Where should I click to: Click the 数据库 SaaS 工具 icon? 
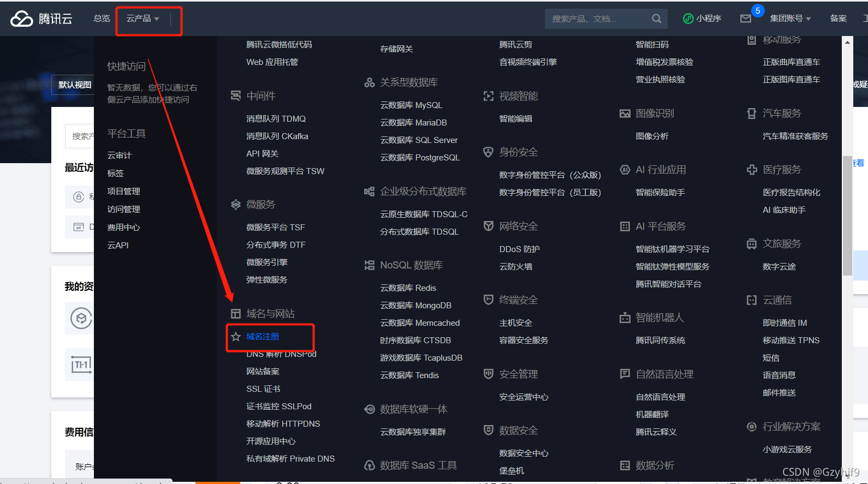tap(370, 465)
